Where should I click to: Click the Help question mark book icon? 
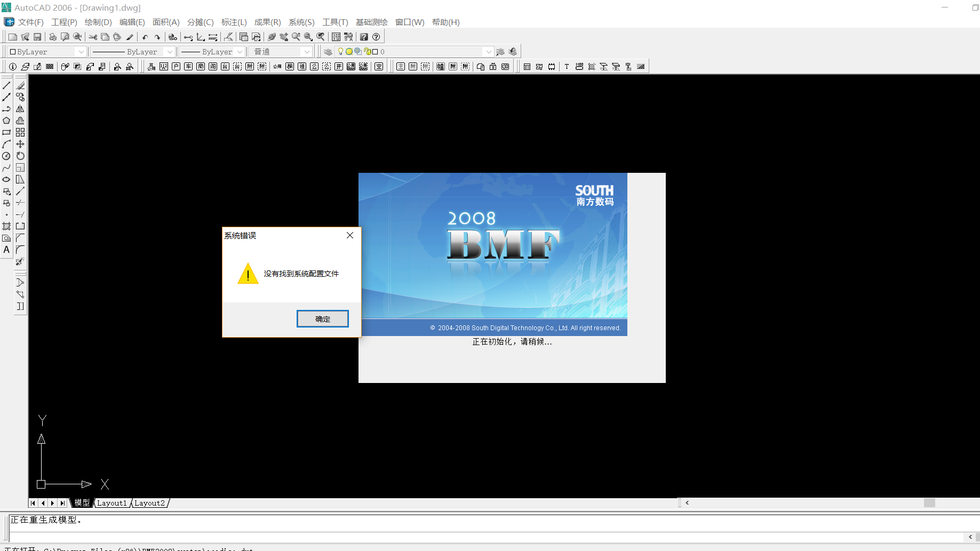(x=364, y=37)
